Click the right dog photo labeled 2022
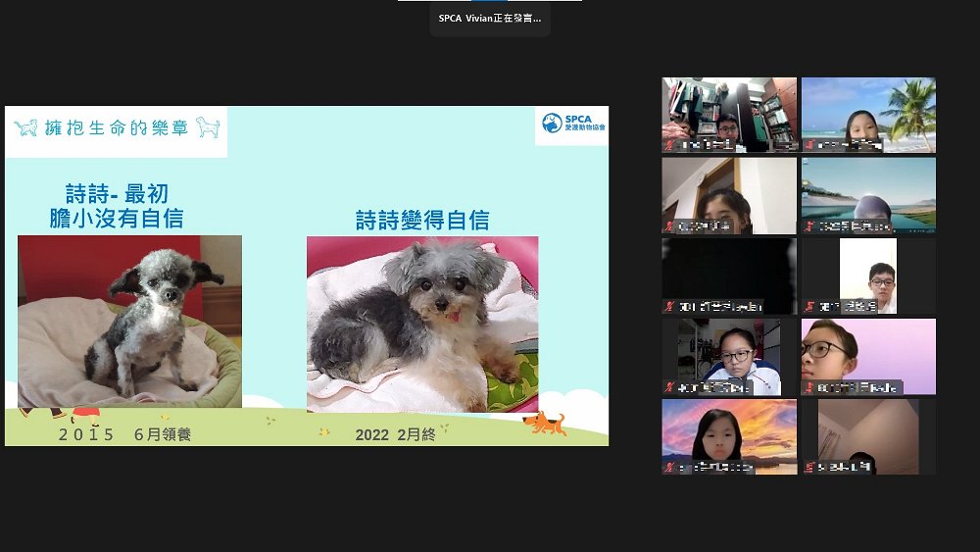The image size is (980, 552). point(422,324)
